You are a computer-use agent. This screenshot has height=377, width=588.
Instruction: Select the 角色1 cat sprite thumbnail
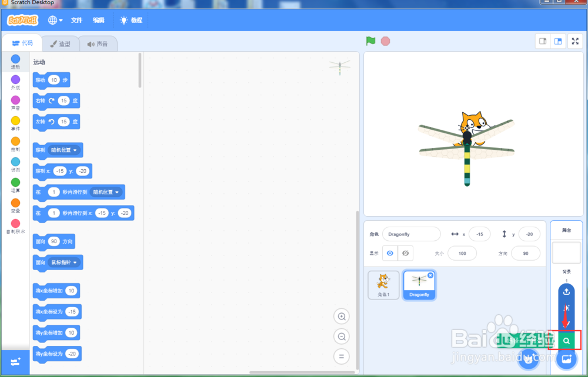tap(383, 285)
